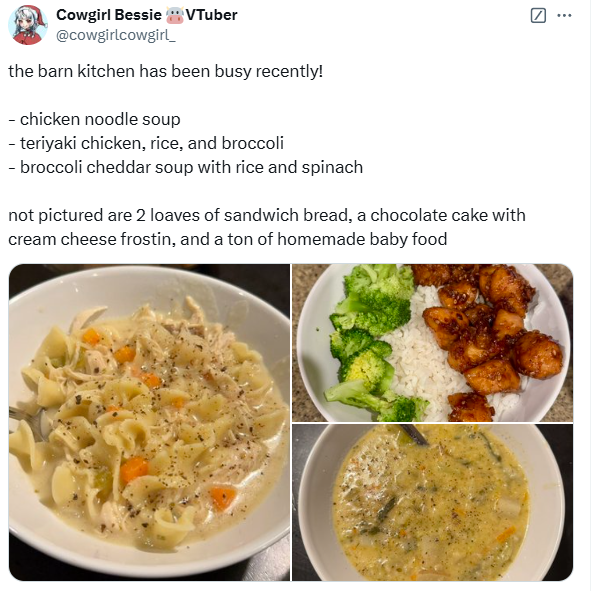Open the @cowgirlcowgirl_ handle link
This screenshot has width=592, height=591.
tap(116, 35)
